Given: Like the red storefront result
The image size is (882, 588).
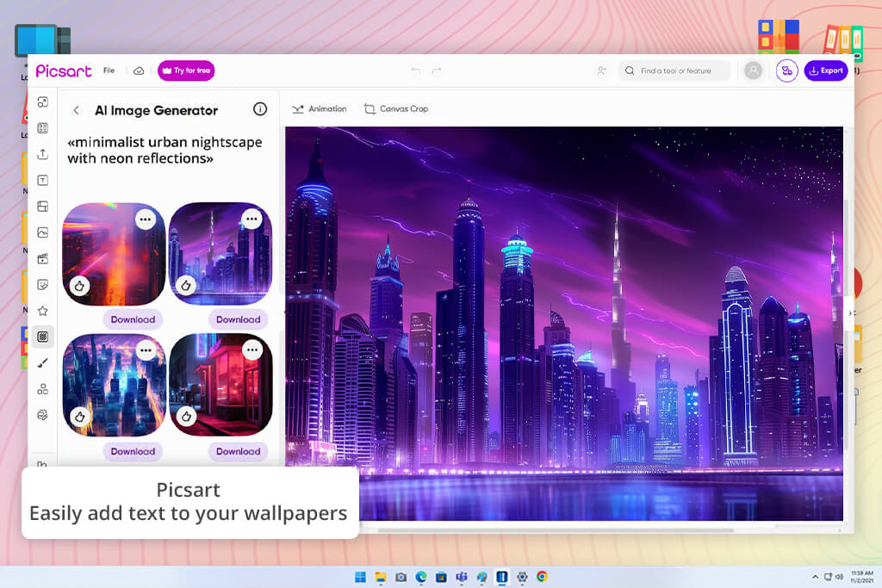Looking at the screenshot, I should tap(186, 417).
